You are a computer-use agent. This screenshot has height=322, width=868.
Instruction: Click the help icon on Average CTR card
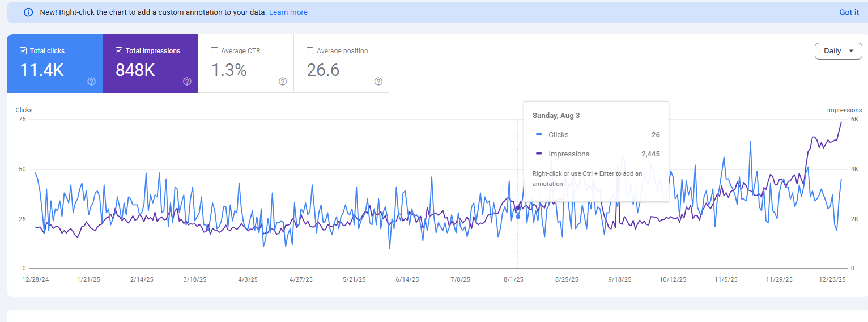tap(283, 82)
